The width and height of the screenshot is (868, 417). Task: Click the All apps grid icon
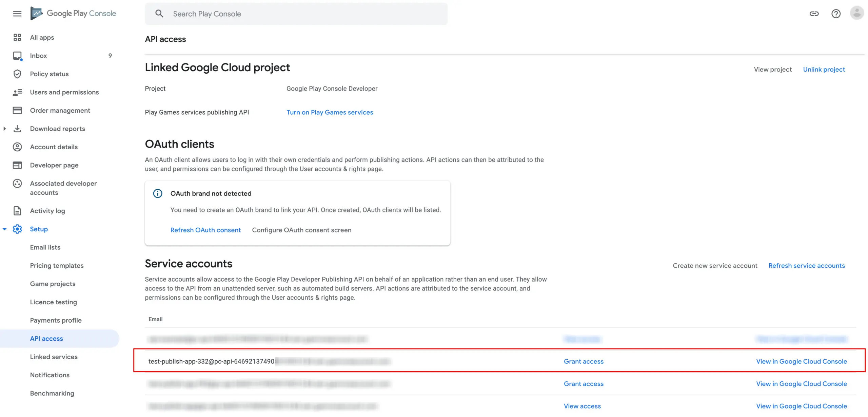coord(17,37)
